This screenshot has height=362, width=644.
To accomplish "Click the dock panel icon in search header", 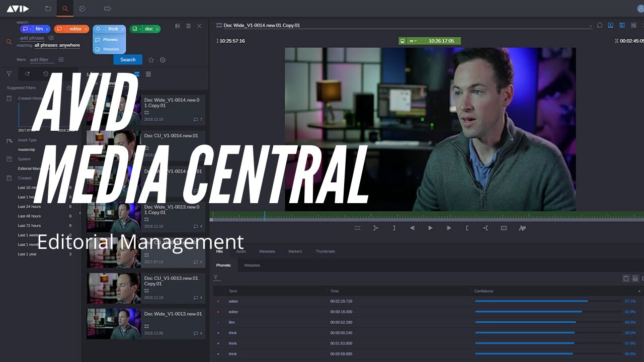I will (178, 26).
